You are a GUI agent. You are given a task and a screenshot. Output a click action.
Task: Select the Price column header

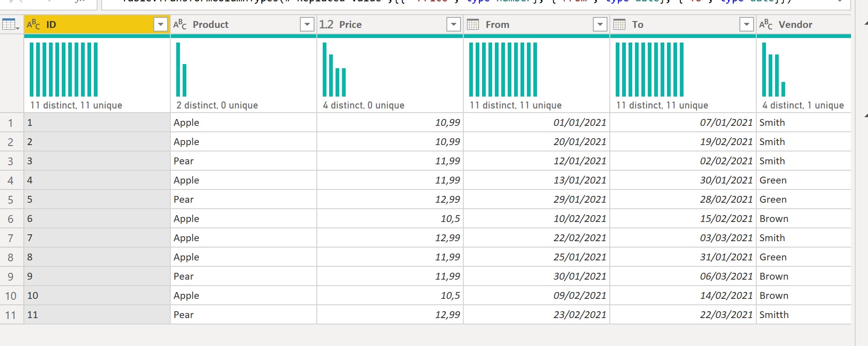(x=390, y=24)
